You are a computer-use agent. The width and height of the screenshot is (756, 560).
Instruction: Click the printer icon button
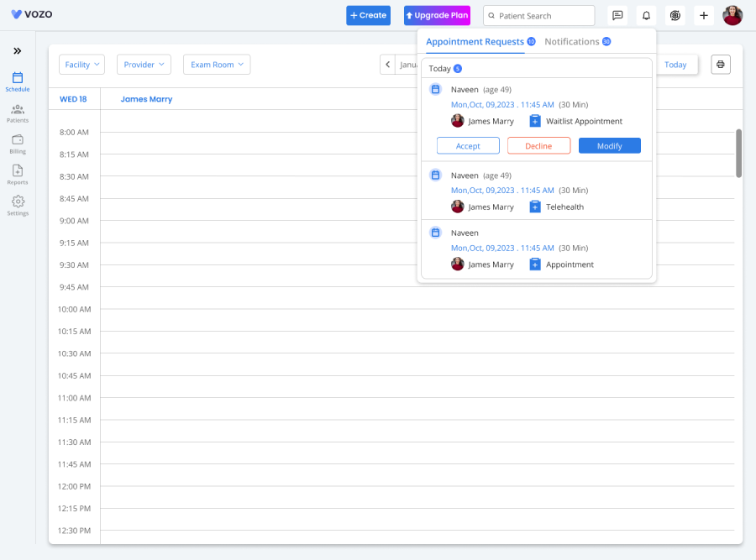[x=720, y=65]
